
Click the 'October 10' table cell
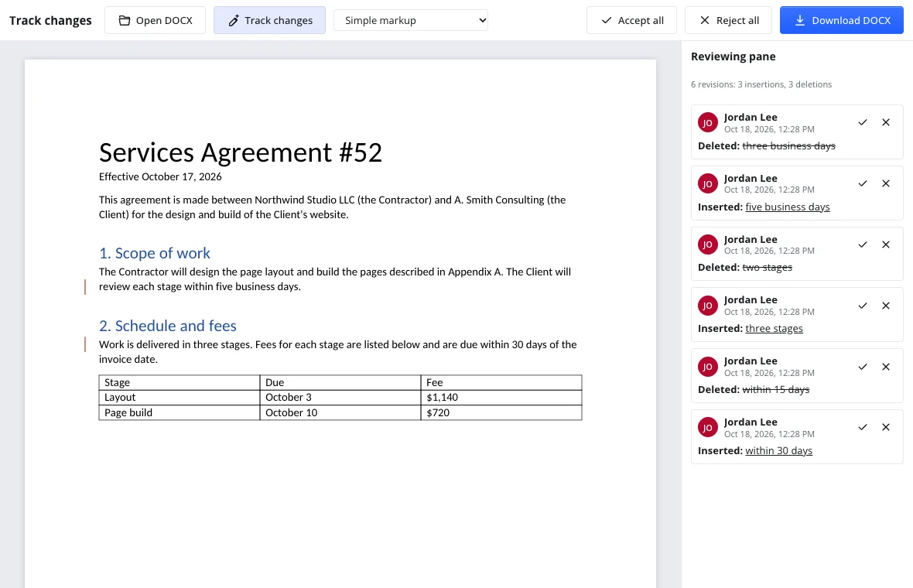(340, 413)
